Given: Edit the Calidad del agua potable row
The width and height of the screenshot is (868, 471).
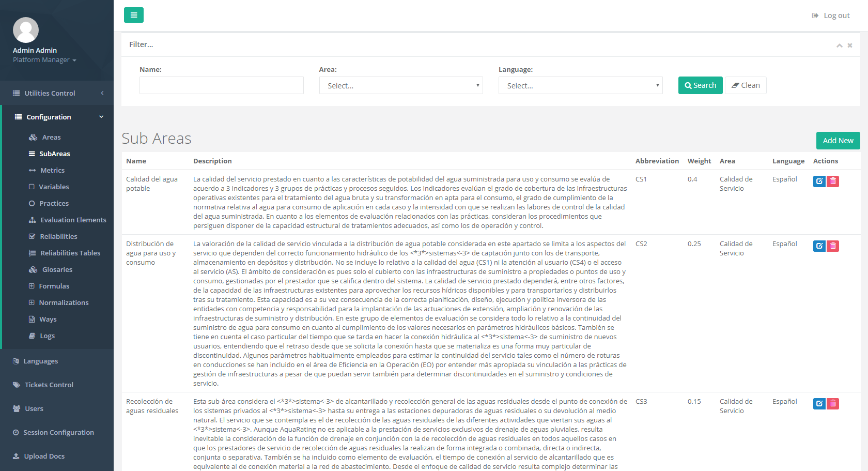Looking at the screenshot, I should point(819,181).
